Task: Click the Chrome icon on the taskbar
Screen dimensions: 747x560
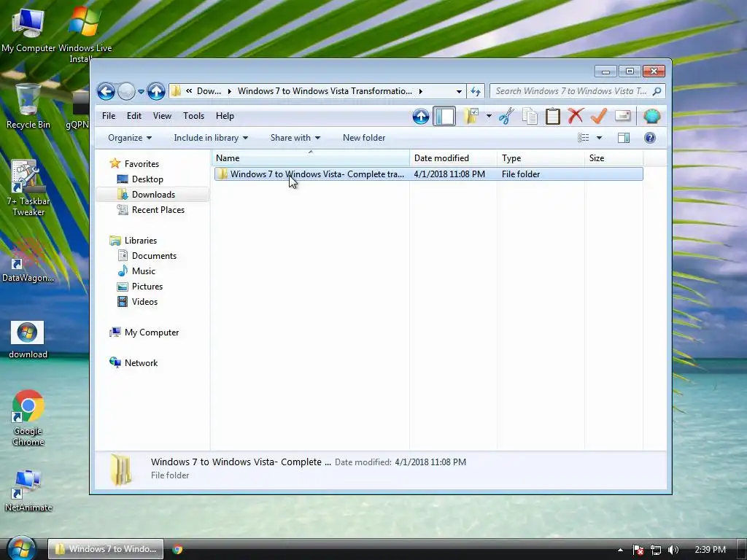Action: [178, 550]
